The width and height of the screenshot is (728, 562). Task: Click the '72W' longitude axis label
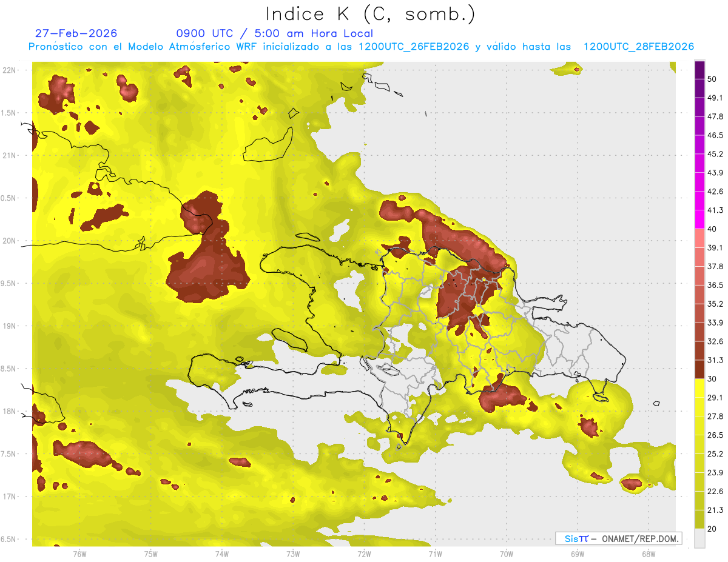point(364,554)
